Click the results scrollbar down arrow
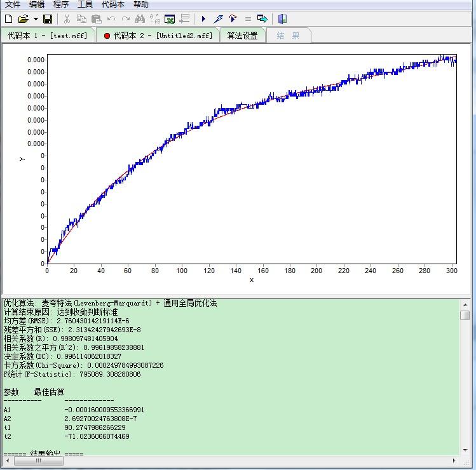Viewport: 476px width, 470px height. (465, 450)
